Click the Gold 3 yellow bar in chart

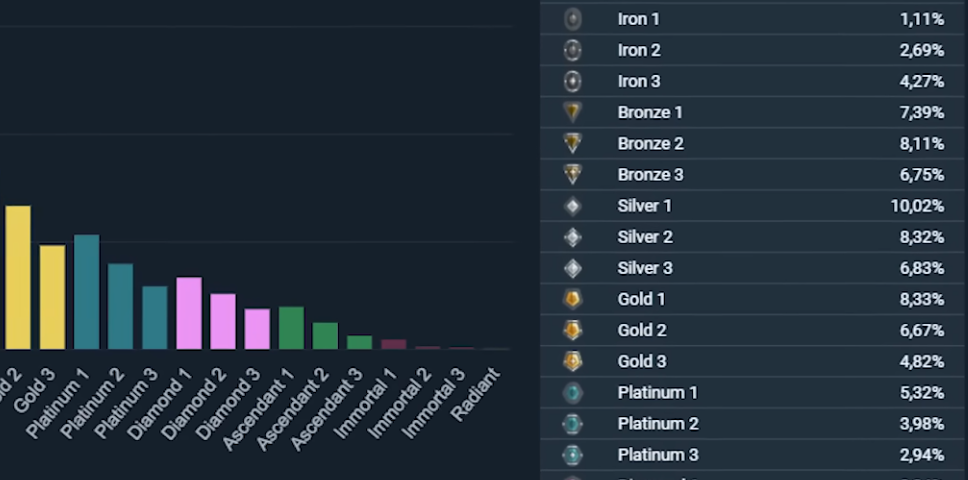coord(52,297)
